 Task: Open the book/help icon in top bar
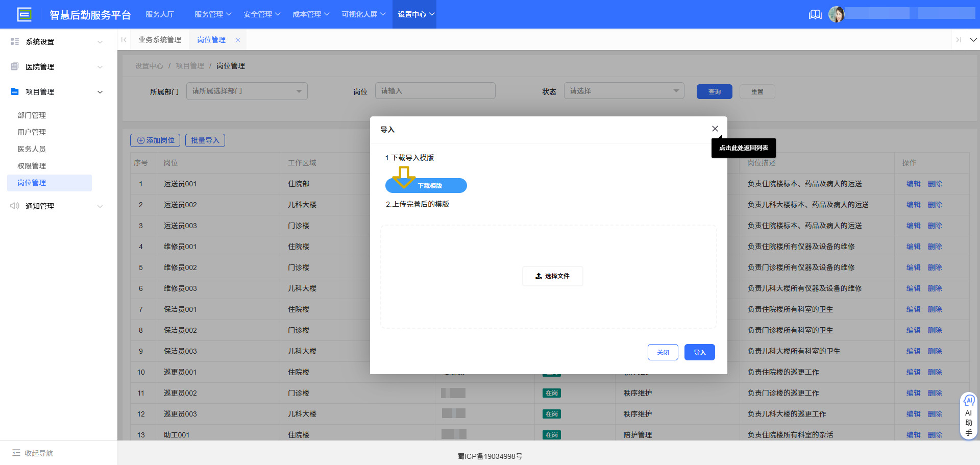815,14
